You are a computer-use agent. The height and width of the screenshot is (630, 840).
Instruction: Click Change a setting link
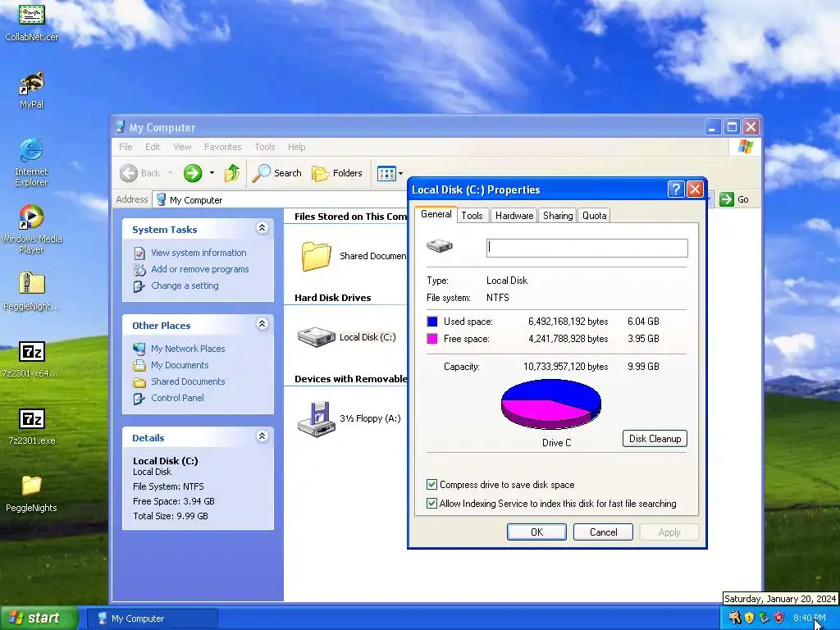[185, 285]
